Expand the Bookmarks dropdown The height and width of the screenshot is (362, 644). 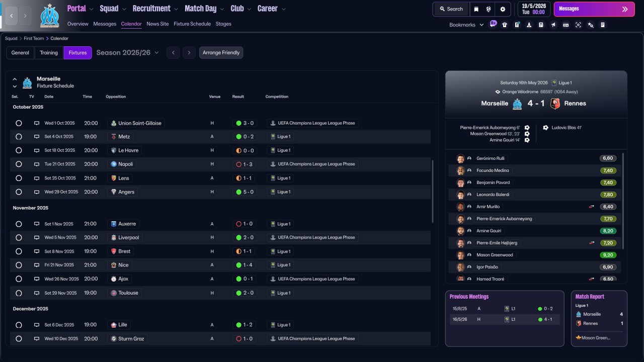point(466,25)
